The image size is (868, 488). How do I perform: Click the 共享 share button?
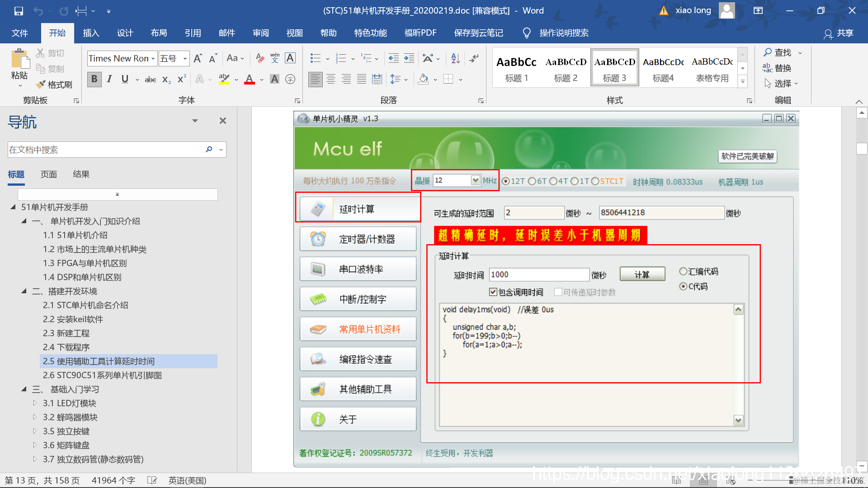(839, 33)
